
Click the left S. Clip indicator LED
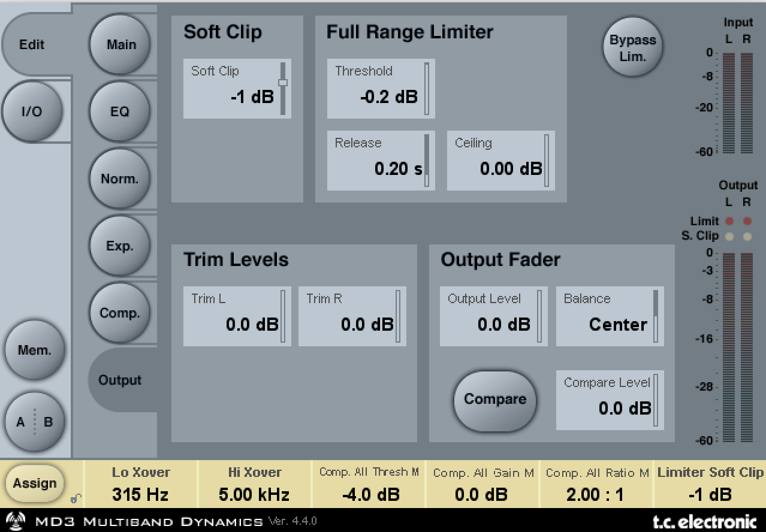pyautogui.click(x=729, y=237)
